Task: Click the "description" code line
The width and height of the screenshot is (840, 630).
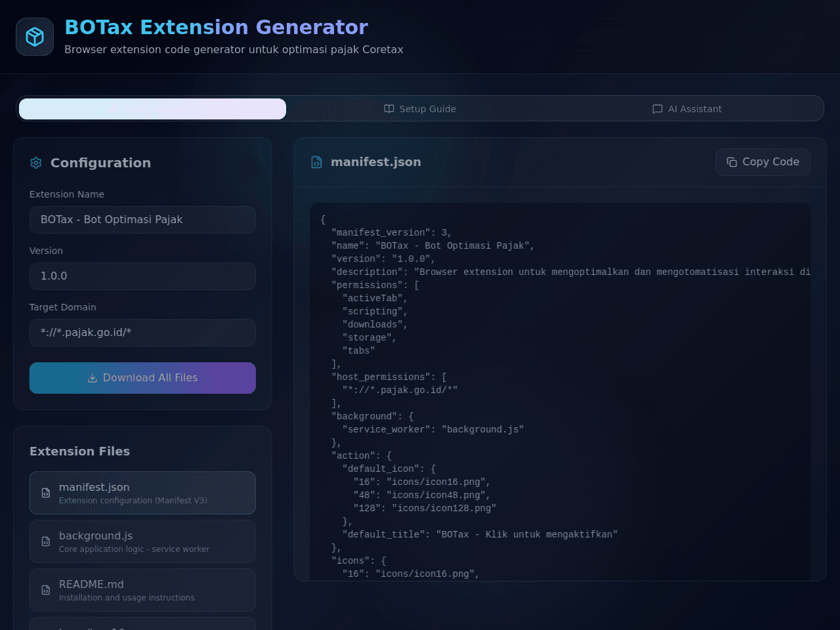Action: (571, 272)
